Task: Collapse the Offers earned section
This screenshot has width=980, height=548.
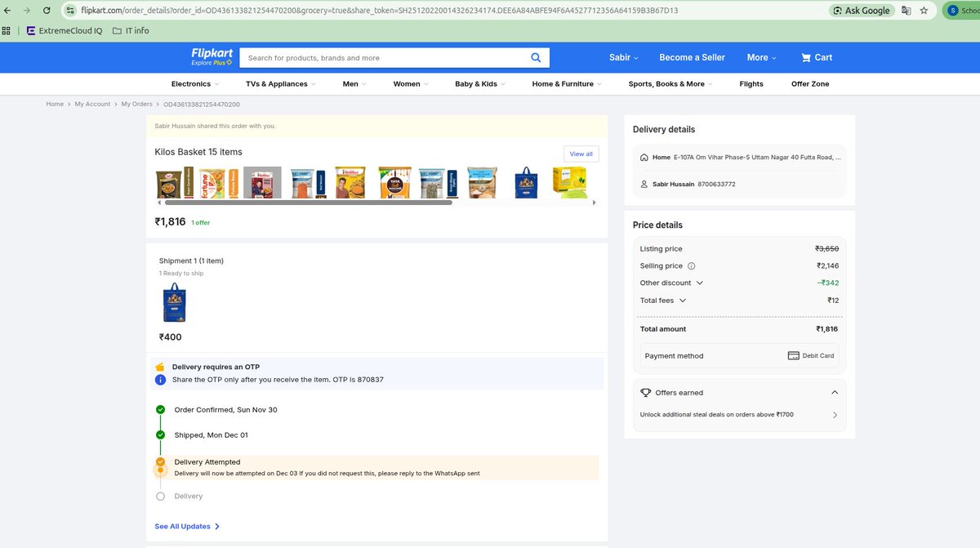Action: (835, 393)
